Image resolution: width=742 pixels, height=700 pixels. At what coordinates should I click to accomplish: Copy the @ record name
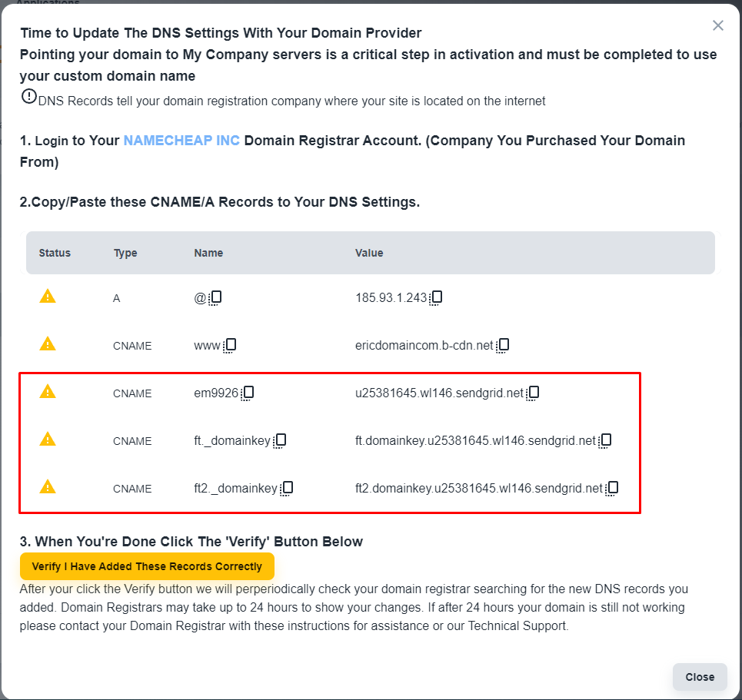point(216,298)
